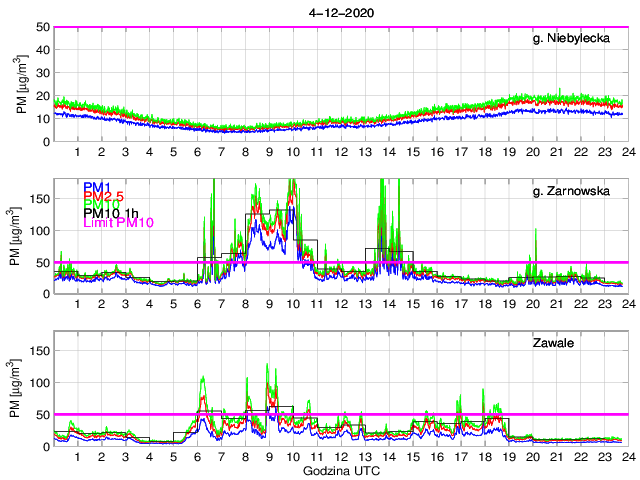Click the 50 y-axis value on top plot
640x480 pixels.
[43, 27]
